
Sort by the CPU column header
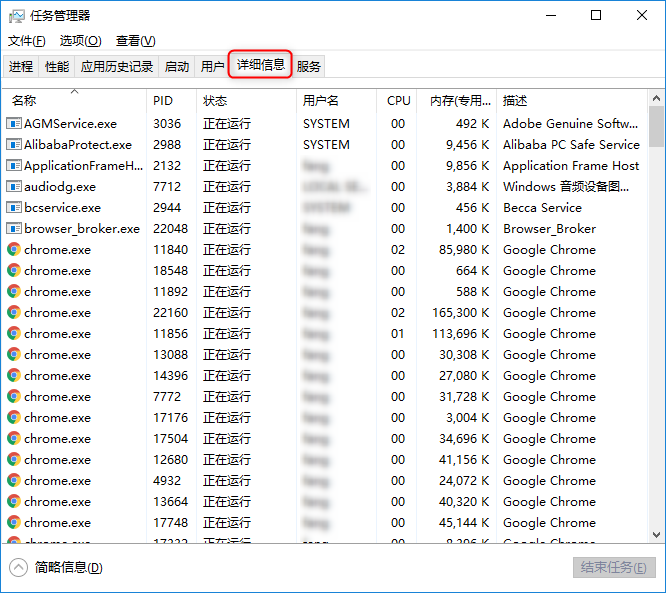pos(397,100)
